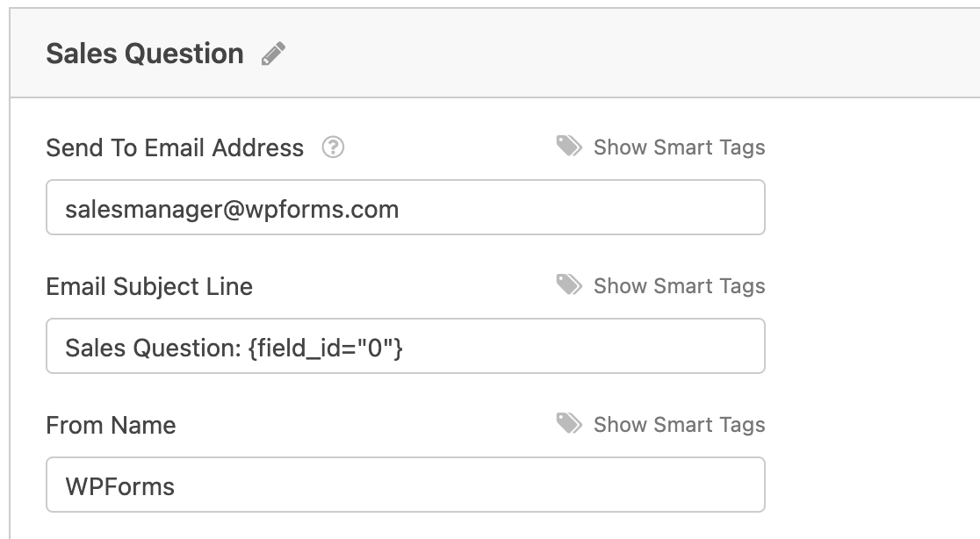The height and width of the screenshot is (539, 980).
Task: Click the tag icon for Email Subject Line
Action: pyautogui.click(x=569, y=284)
